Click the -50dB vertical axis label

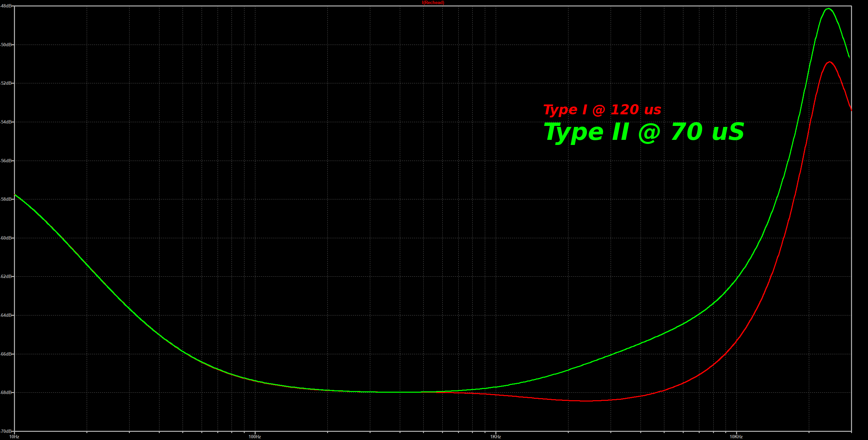pyautogui.click(x=6, y=45)
